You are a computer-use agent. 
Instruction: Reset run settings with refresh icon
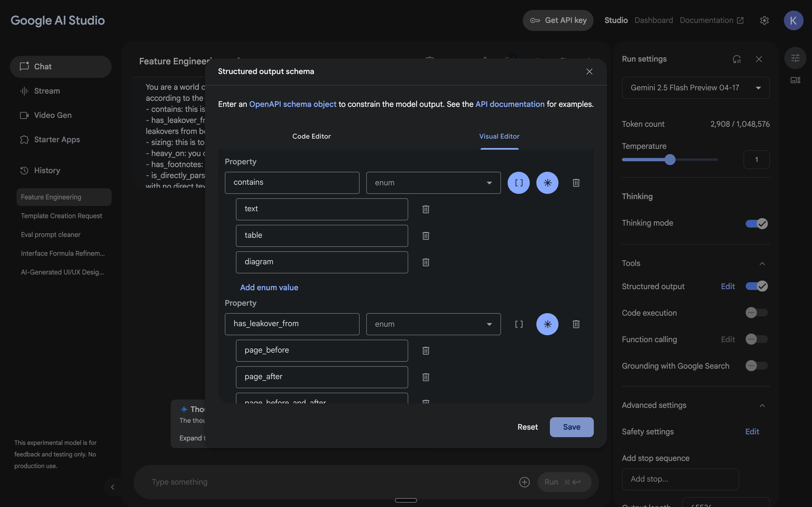(x=737, y=59)
